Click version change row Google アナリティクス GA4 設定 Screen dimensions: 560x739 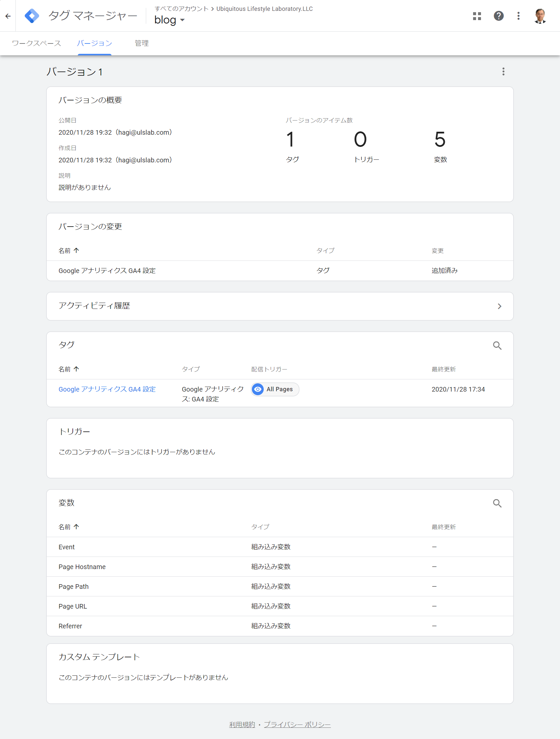(x=280, y=271)
